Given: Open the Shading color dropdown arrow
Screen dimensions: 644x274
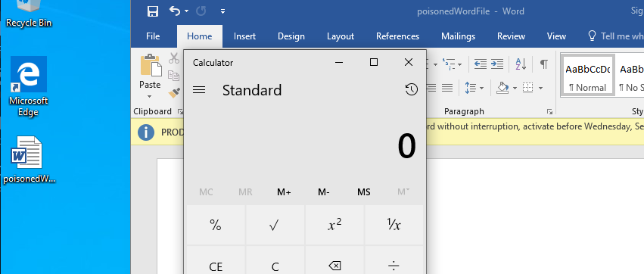Looking at the screenshot, I should click(515, 88).
